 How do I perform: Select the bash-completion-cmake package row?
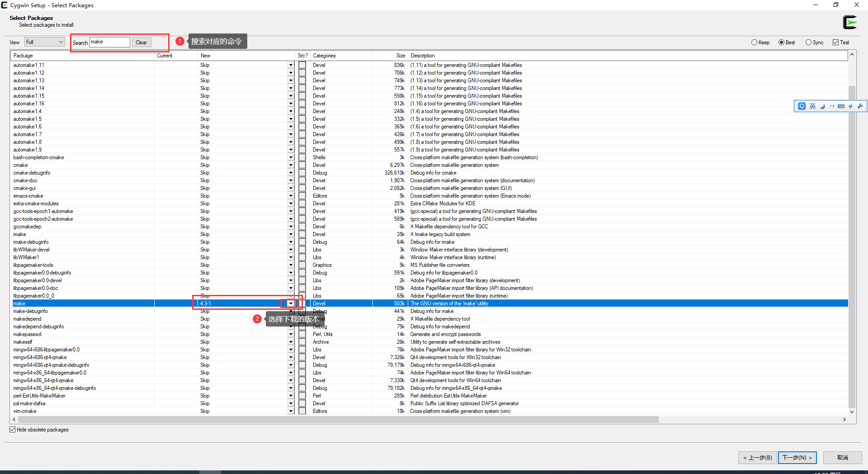(429, 157)
